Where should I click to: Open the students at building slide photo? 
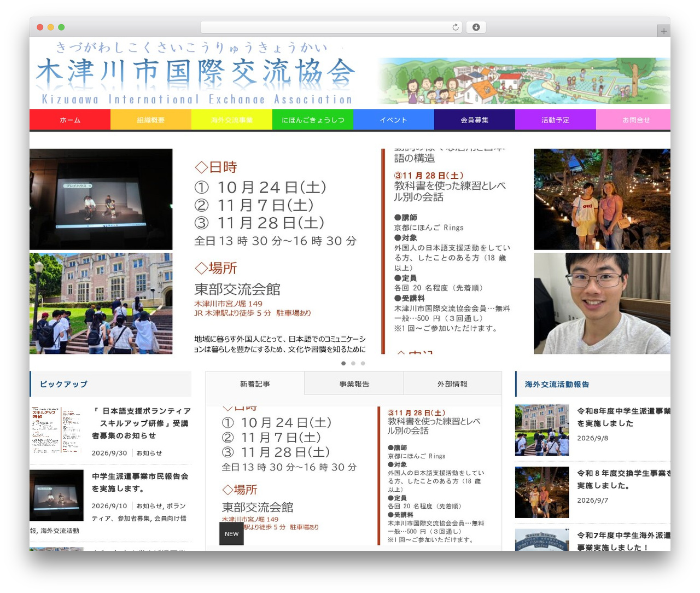pos(101,304)
